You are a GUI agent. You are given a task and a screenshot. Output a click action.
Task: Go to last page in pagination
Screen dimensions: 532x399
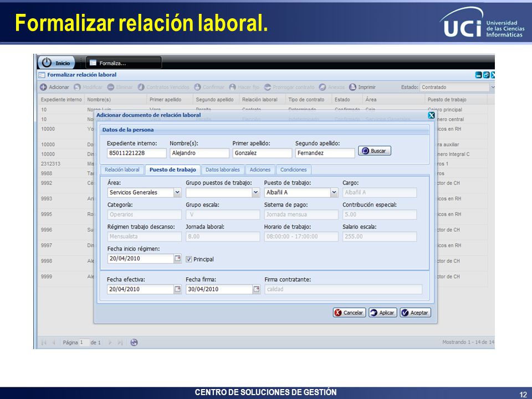pos(120,342)
